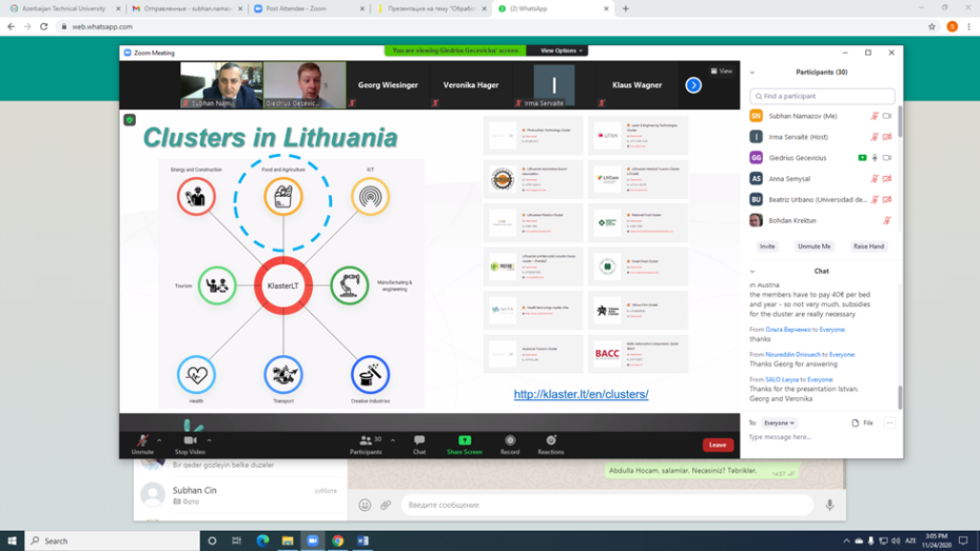Switch to Azerbaijan Technical University tab
This screenshot has width=980, height=551.
pyautogui.click(x=66, y=9)
